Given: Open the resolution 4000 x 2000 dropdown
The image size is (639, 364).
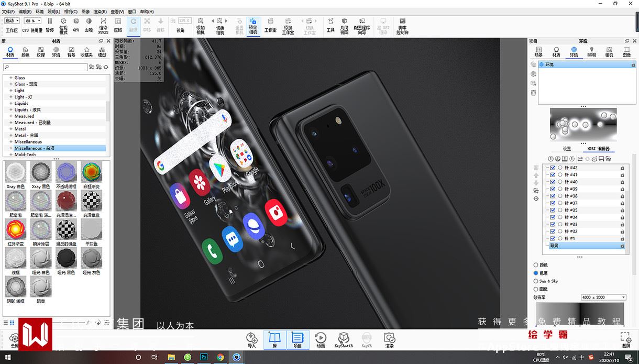Looking at the screenshot, I should [x=603, y=297].
